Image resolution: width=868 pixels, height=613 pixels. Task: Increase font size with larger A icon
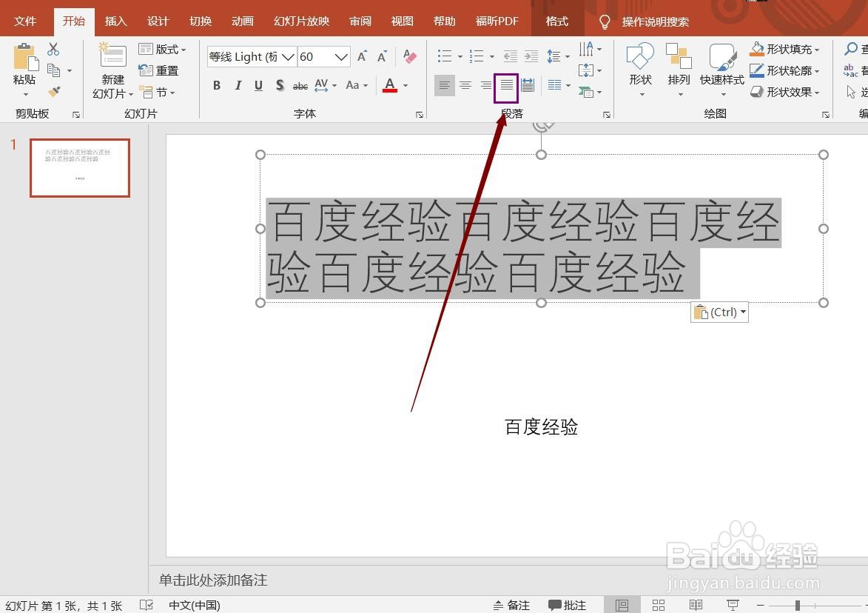[362, 56]
